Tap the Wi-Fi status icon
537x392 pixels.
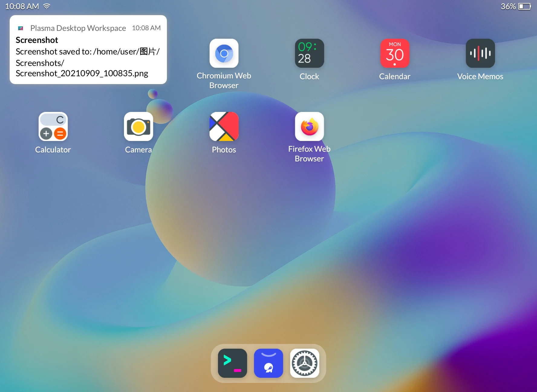click(x=47, y=6)
